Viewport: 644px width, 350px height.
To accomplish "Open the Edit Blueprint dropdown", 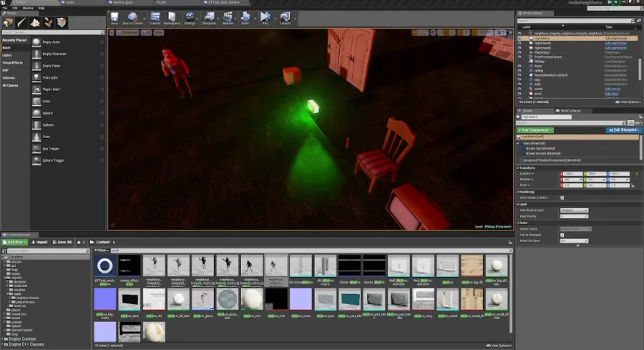I will coord(623,130).
